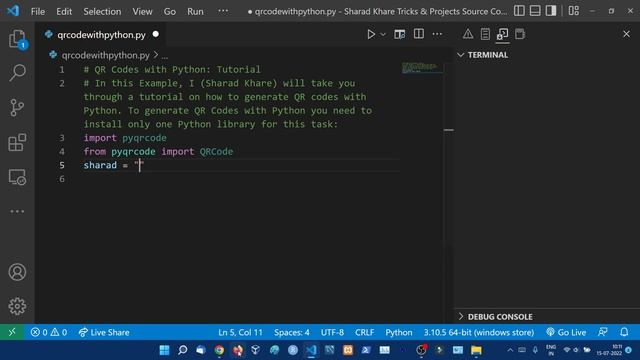The image size is (640, 360).
Task: Open the Search view in activity bar
Action: 17,73
